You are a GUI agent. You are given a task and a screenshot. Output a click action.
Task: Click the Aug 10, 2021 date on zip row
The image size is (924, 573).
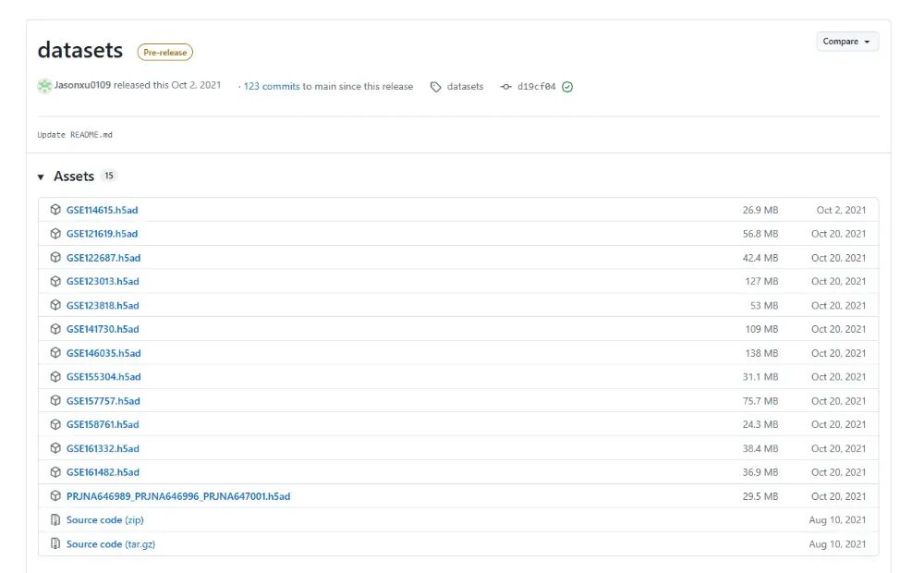click(x=837, y=520)
